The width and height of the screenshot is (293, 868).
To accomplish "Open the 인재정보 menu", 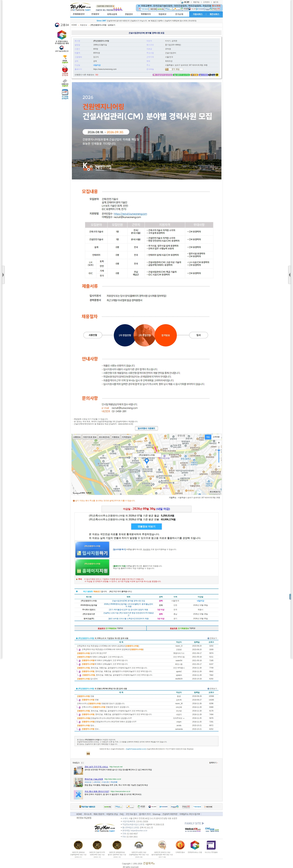I will pos(95,14).
